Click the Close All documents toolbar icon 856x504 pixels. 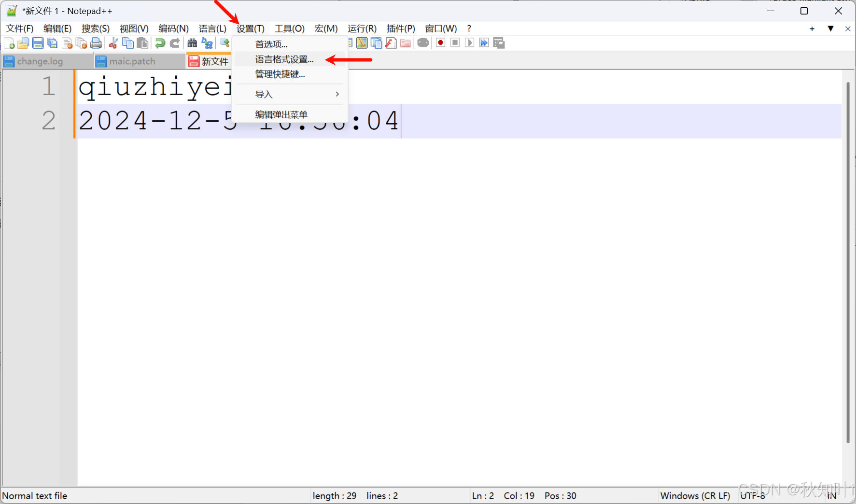click(x=82, y=43)
